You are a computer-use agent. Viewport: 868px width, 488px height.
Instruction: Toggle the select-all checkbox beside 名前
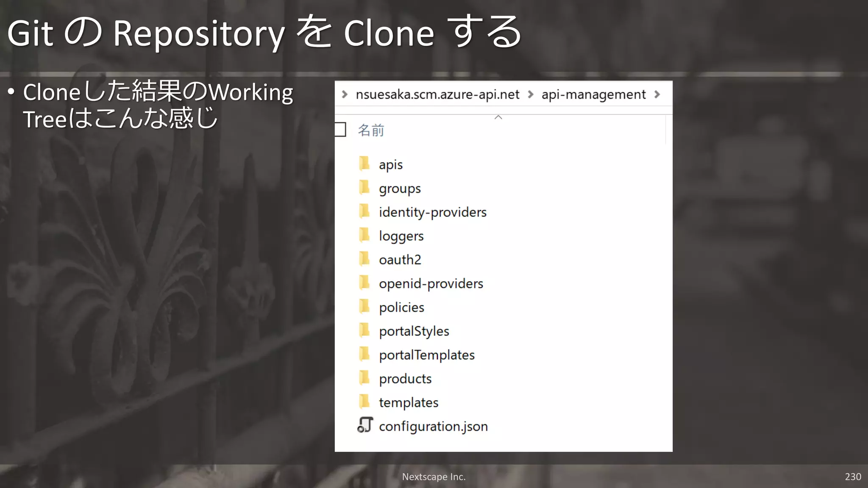click(x=340, y=130)
